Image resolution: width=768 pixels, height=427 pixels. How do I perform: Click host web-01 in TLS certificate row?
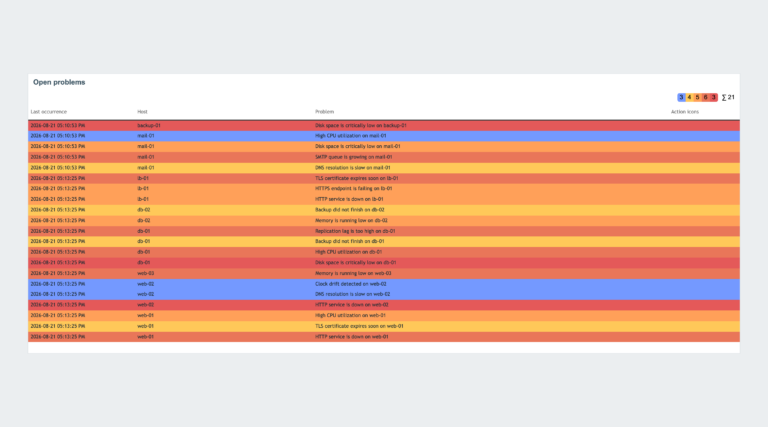145,326
